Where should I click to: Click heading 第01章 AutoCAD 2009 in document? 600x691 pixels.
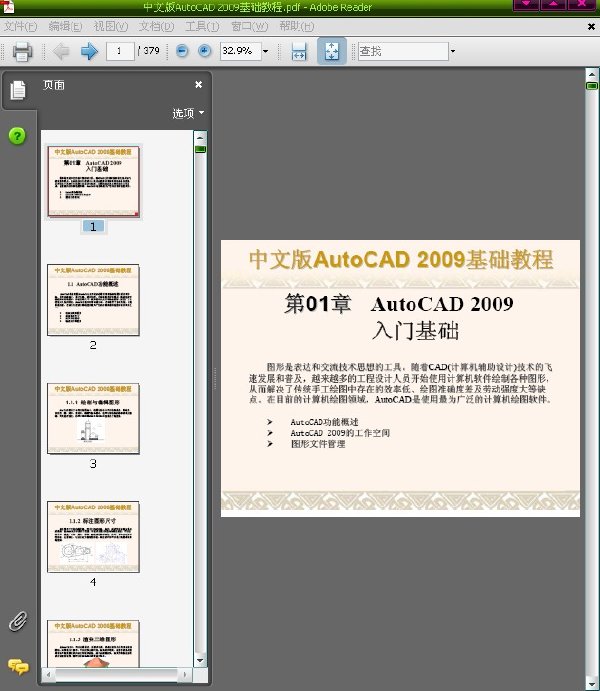point(399,304)
